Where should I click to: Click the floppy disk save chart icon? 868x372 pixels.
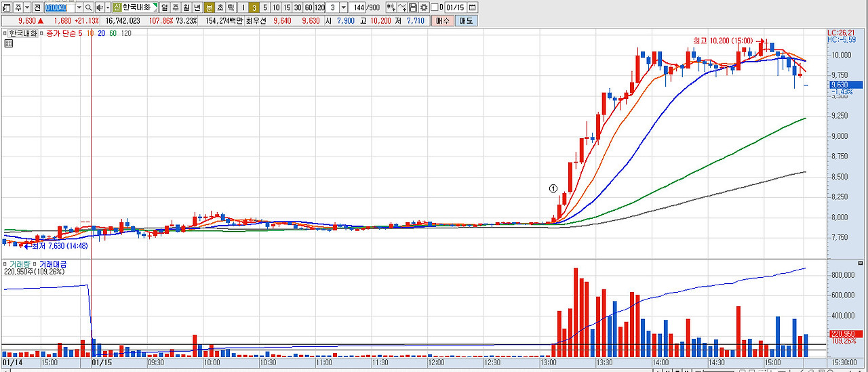tap(413, 7)
